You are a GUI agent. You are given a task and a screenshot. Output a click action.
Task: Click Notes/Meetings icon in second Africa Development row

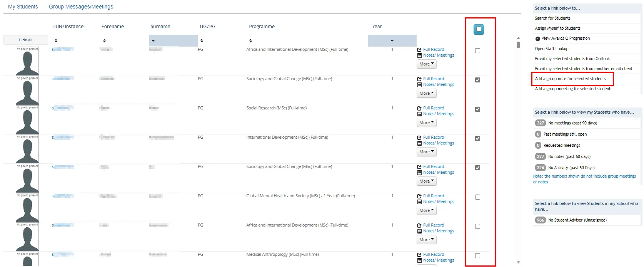[419, 231]
